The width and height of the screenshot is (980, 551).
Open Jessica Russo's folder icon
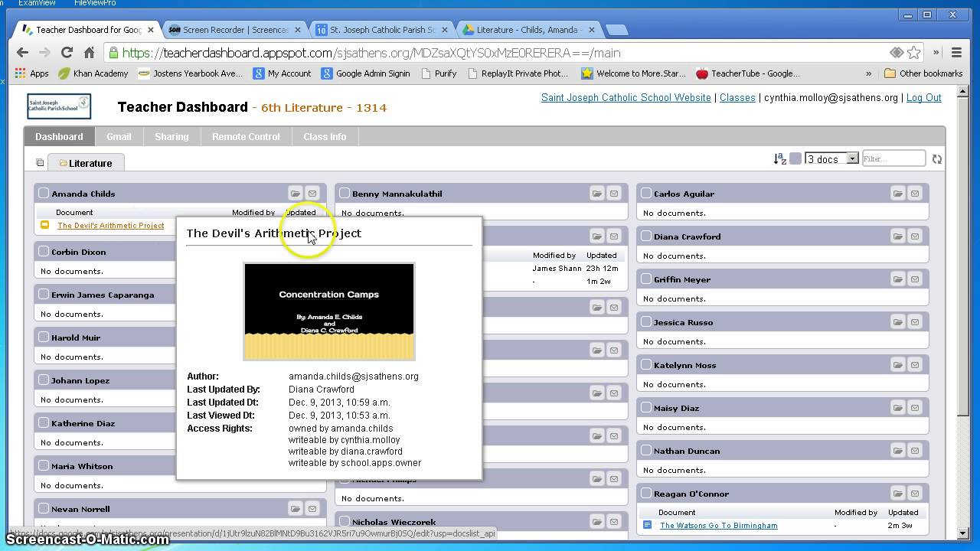pyautogui.click(x=897, y=322)
